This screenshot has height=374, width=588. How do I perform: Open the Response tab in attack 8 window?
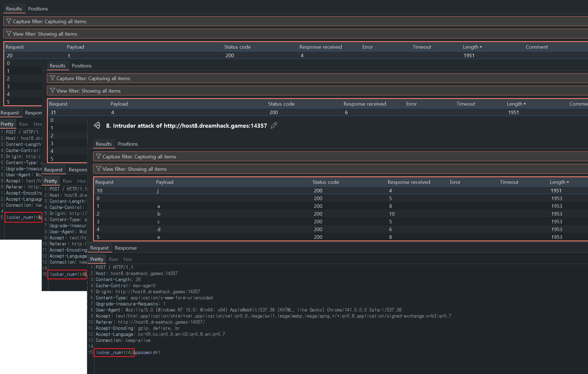pos(126,248)
